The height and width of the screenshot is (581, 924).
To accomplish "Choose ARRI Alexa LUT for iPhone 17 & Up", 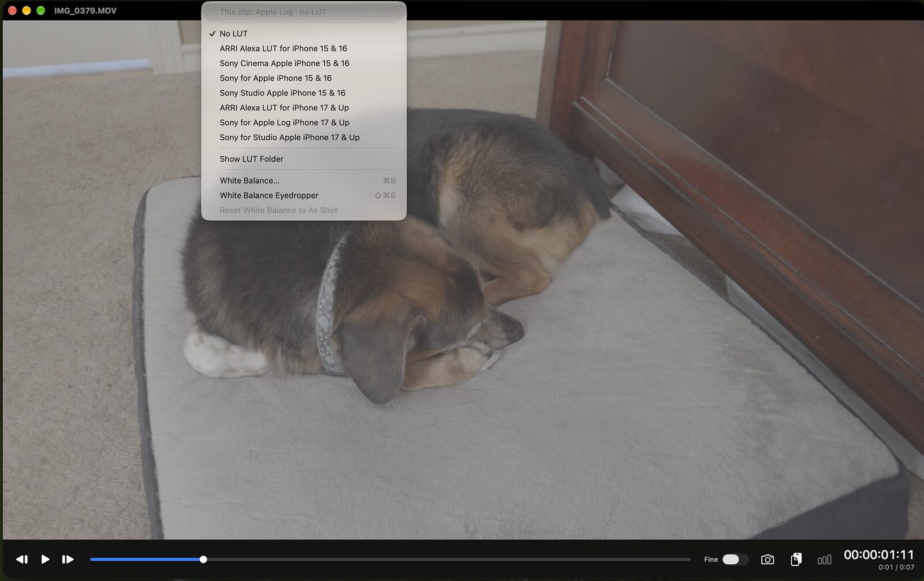I will point(304,108).
